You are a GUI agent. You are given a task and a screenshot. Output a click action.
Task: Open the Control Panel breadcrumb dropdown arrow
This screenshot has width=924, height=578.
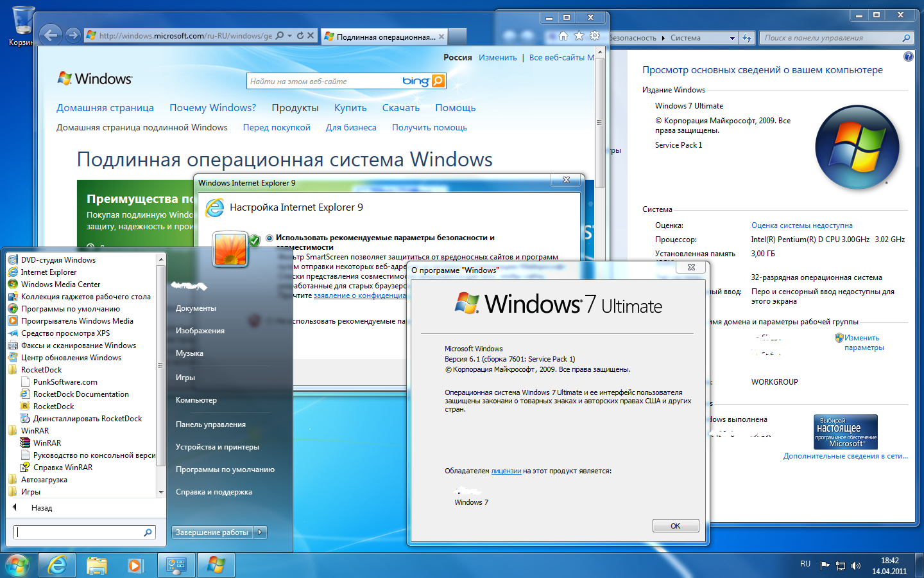[x=732, y=38]
